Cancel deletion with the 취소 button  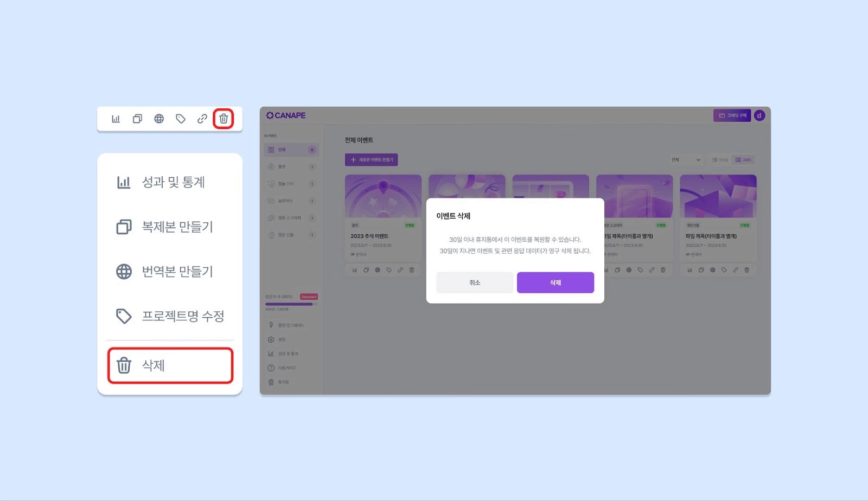pyautogui.click(x=475, y=282)
